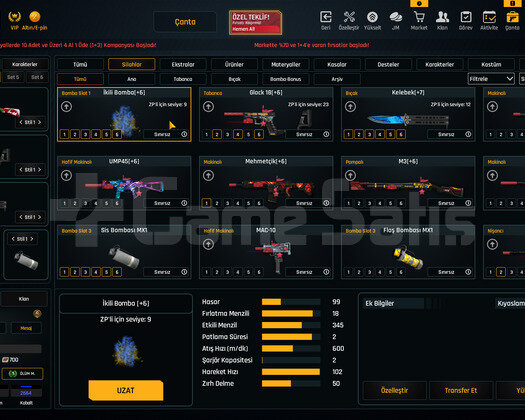Switch to the Silahlar tab
The width and height of the screenshot is (525, 420).
tap(132, 64)
